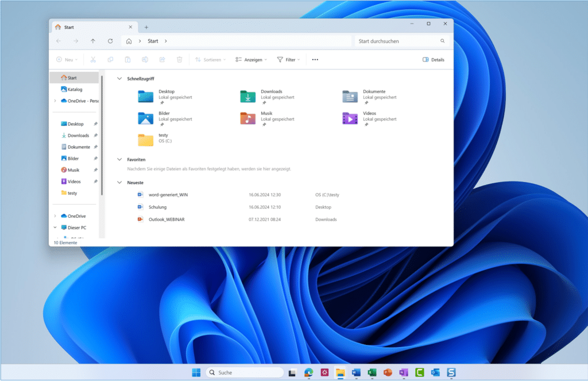The height and width of the screenshot is (385, 588).
Task: Expand OneDrive - Pers… in the sidebar tree
Action: click(x=55, y=101)
